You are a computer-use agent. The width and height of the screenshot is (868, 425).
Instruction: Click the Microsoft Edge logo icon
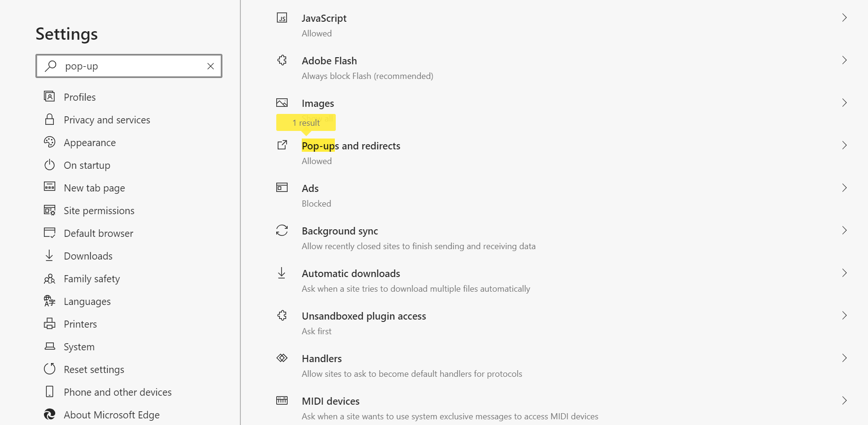pos(50,414)
